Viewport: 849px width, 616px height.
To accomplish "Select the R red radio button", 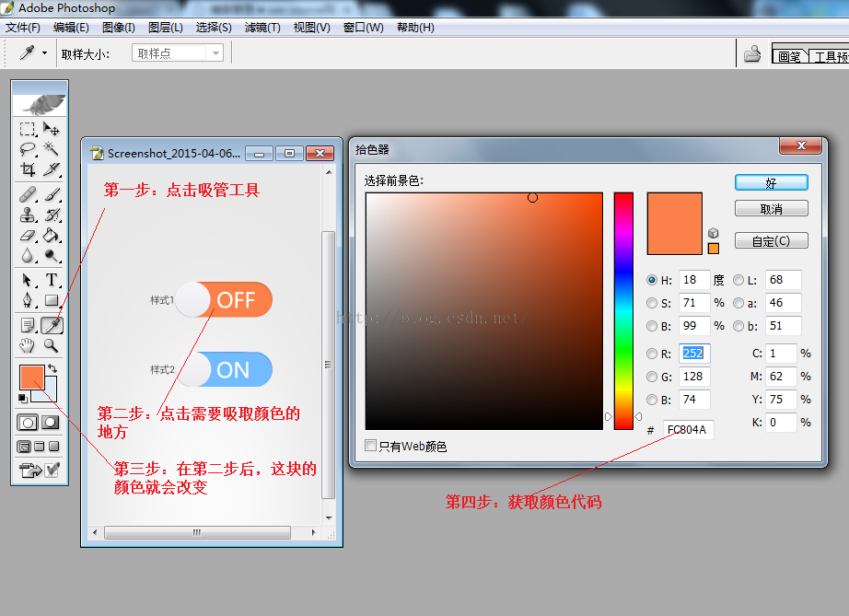I will point(652,354).
